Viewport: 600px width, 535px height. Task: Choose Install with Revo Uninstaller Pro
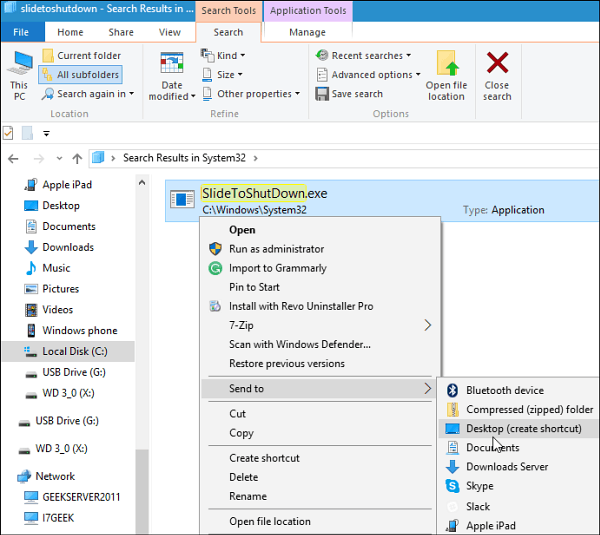[x=321, y=307]
